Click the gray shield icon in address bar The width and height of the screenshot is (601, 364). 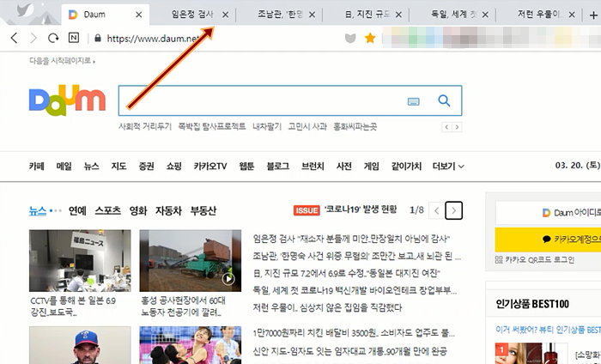[x=350, y=38]
